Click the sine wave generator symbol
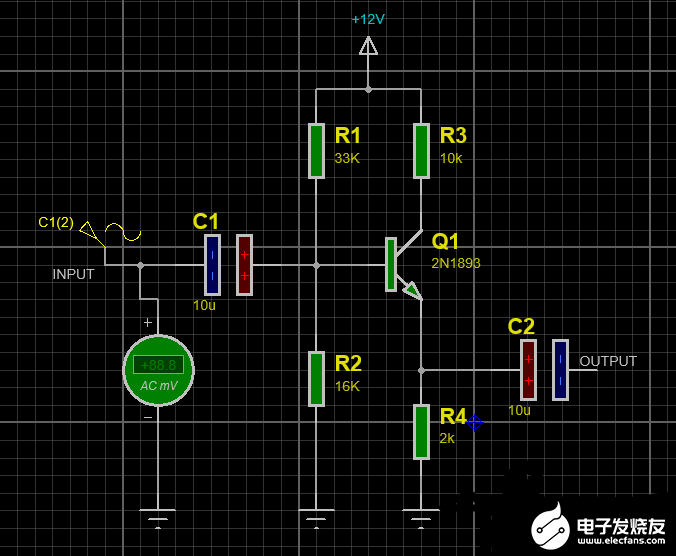This screenshot has height=556, width=676. [123, 232]
